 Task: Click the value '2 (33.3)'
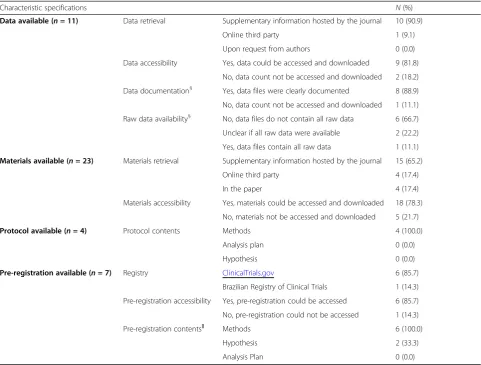(x=407, y=343)
